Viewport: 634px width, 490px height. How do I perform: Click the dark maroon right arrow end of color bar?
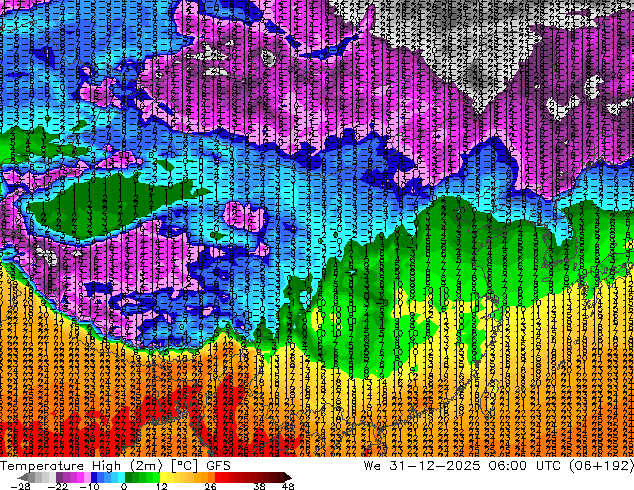[287, 477]
